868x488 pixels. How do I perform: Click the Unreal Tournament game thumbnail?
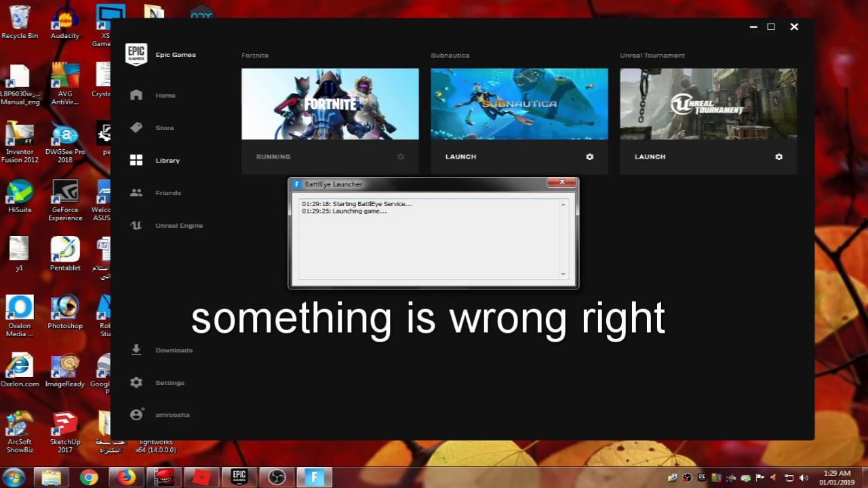point(709,104)
